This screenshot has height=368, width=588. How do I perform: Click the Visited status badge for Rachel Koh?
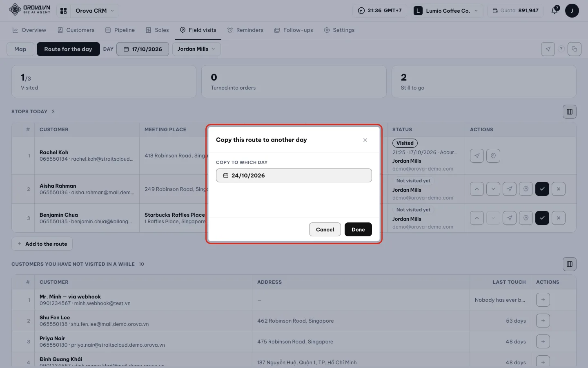405,143
